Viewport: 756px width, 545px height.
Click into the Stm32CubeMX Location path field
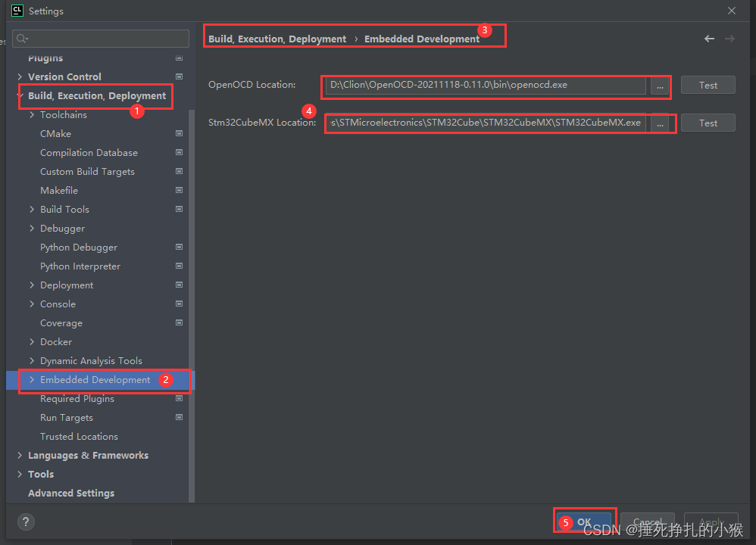click(486, 123)
